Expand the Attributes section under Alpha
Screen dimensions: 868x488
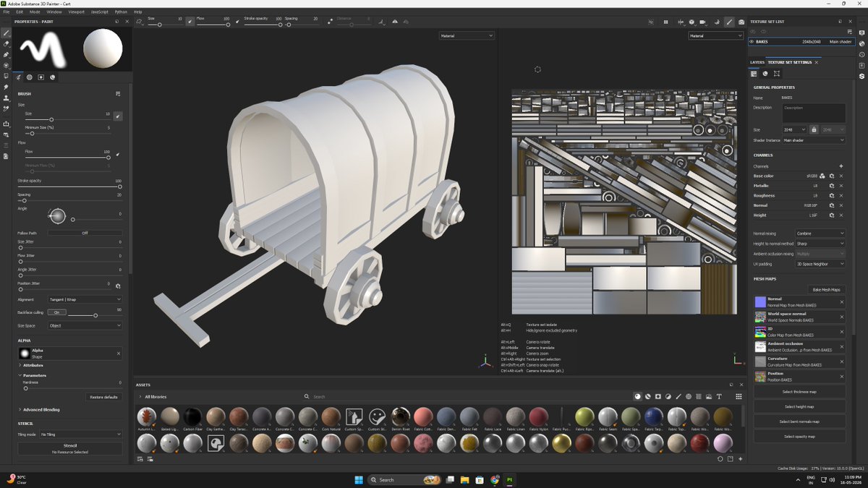33,365
